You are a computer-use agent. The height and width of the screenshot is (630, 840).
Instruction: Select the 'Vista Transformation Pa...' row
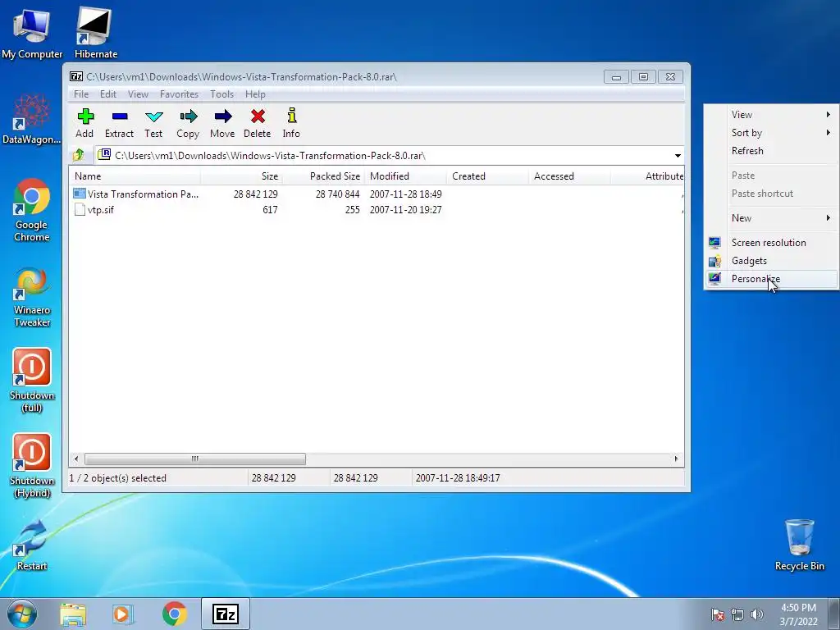(x=376, y=194)
